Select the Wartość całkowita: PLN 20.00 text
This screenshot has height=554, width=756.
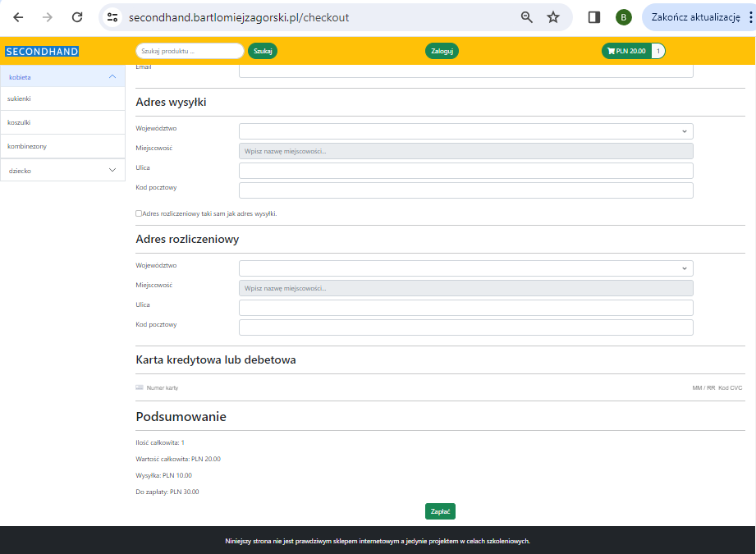(x=178, y=459)
